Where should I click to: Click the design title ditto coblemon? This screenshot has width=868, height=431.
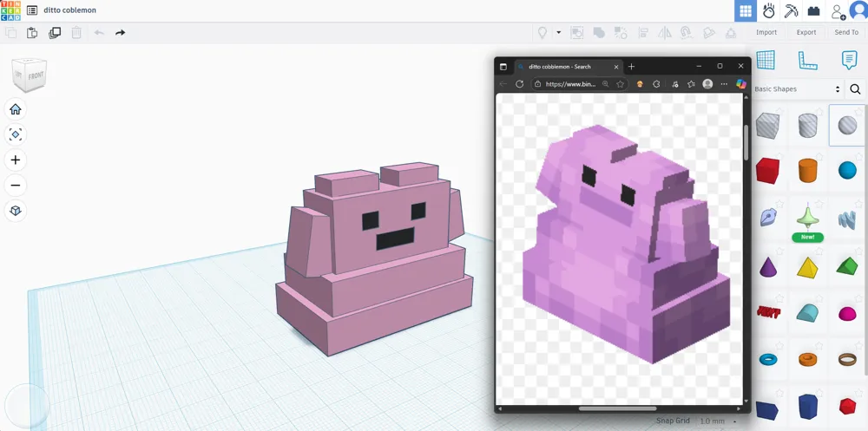click(69, 10)
